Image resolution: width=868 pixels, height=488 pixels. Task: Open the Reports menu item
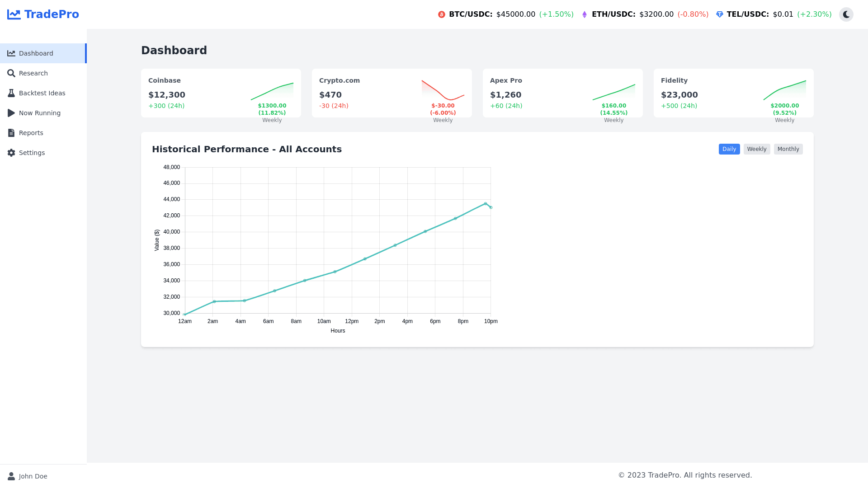pyautogui.click(x=31, y=133)
